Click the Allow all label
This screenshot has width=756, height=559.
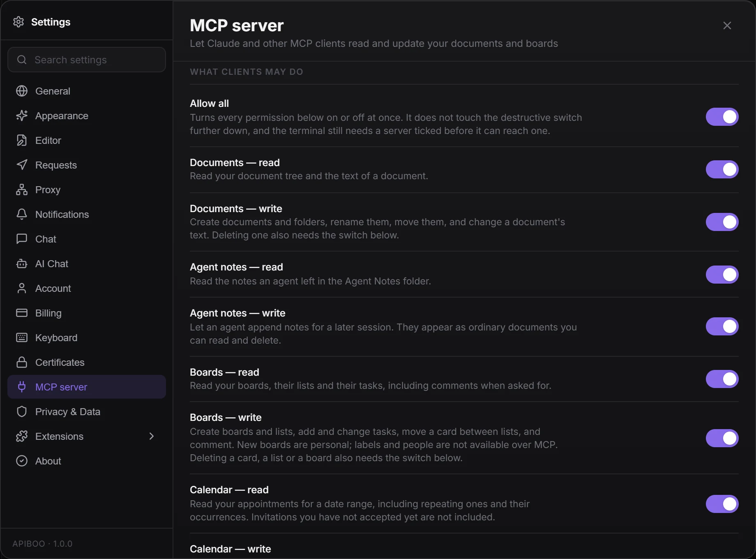[x=210, y=104]
